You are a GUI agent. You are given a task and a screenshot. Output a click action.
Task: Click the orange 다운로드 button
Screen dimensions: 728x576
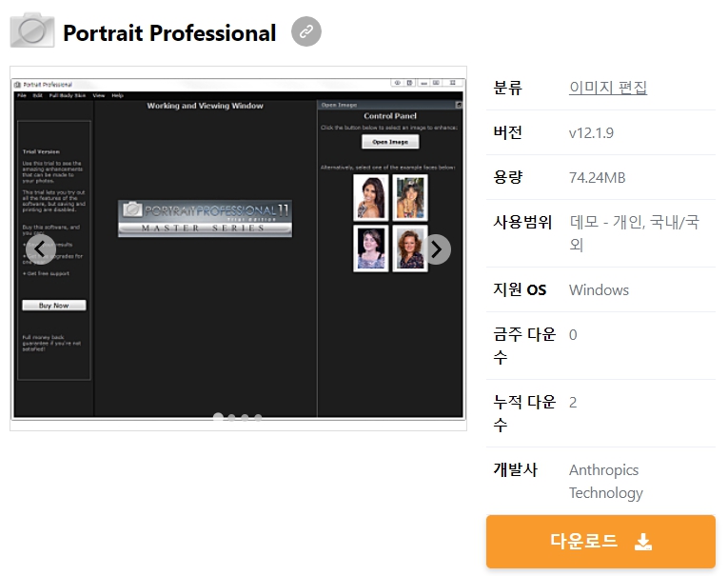click(x=600, y=541)
